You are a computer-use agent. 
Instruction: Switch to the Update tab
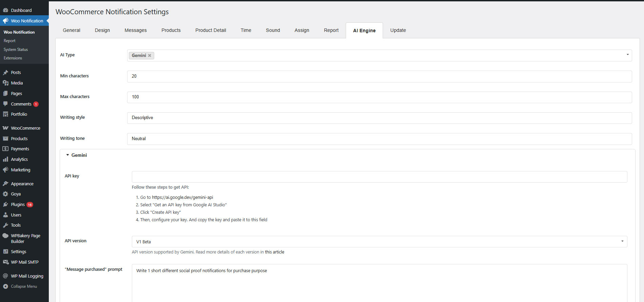point(398,30)
